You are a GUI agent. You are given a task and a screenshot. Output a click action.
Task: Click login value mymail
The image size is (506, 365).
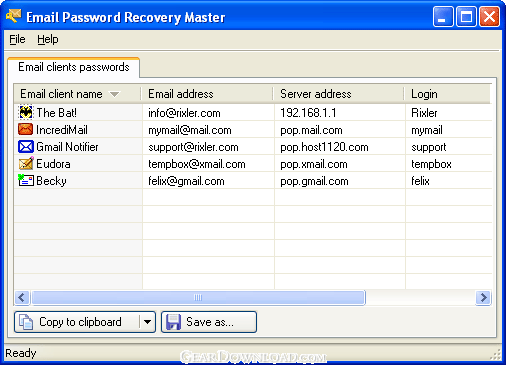click(x=427, y=130)
